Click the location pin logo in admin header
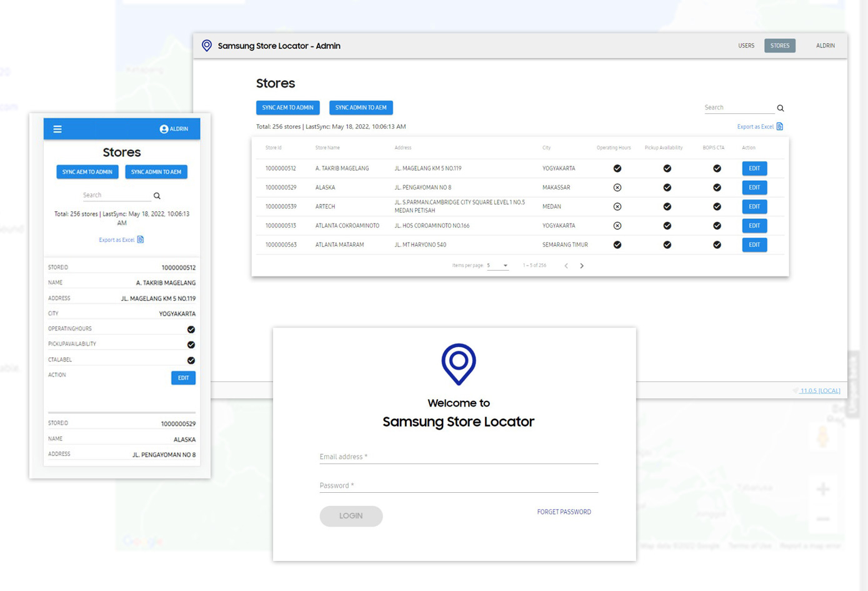 207,46
